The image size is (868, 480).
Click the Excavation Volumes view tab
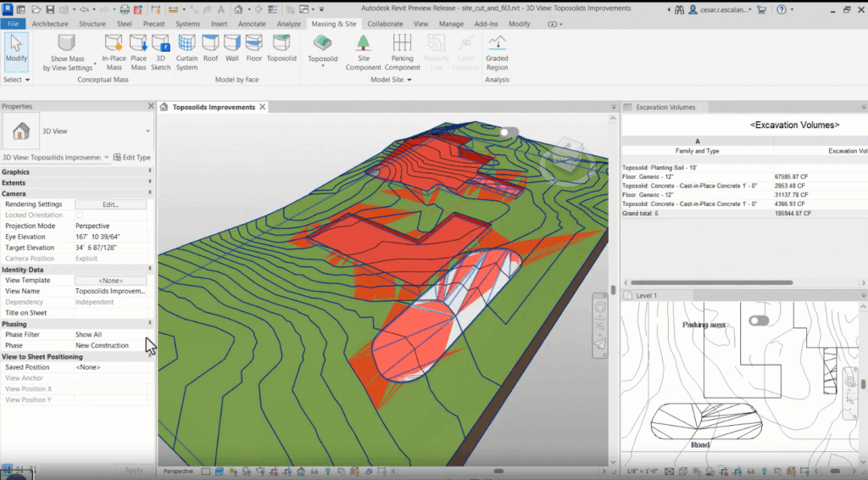click(x=665, y=107)
